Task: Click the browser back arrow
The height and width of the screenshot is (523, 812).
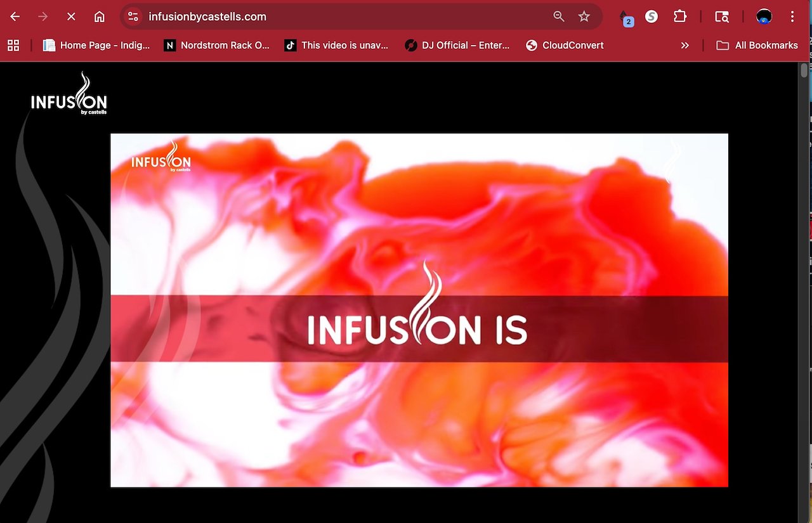Action: pyautogui.click(x=15, y=17)
